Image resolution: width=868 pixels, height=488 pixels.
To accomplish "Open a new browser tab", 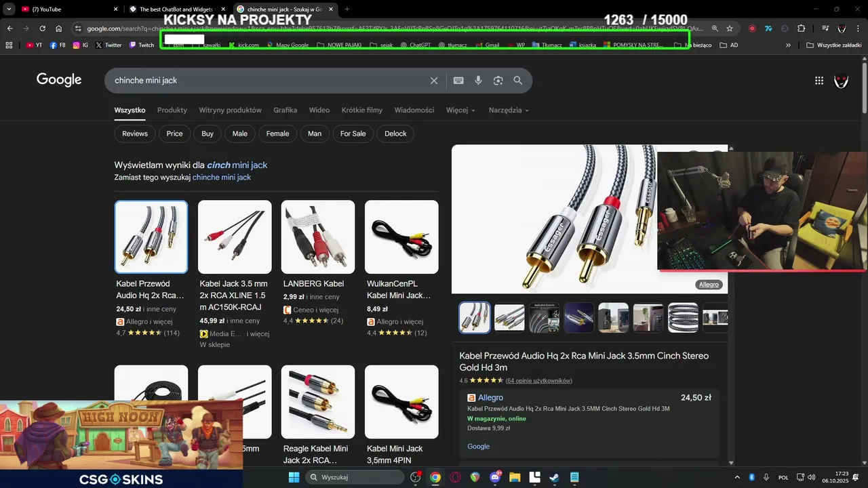I will pos(347,9).
